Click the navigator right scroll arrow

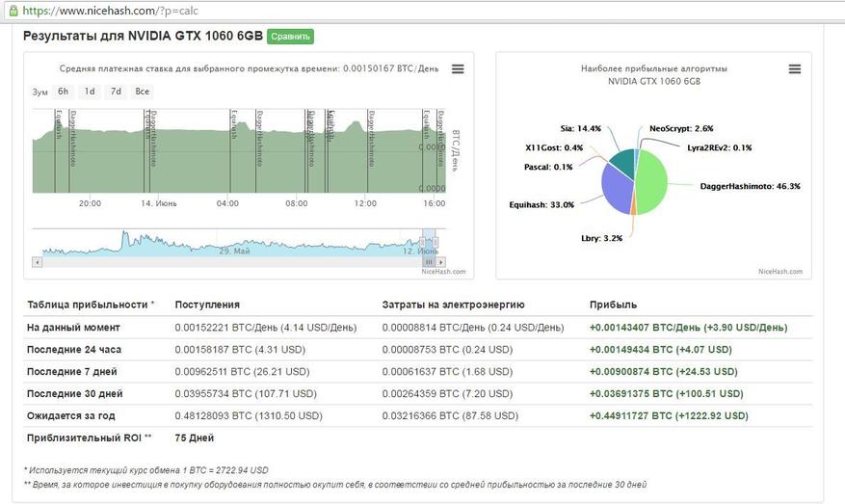tap(441, 262)
